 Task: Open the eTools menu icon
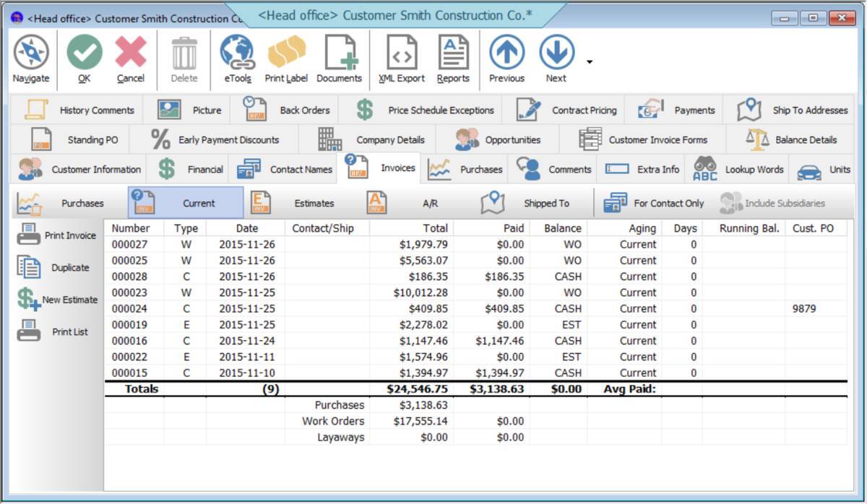click(237, 56)
